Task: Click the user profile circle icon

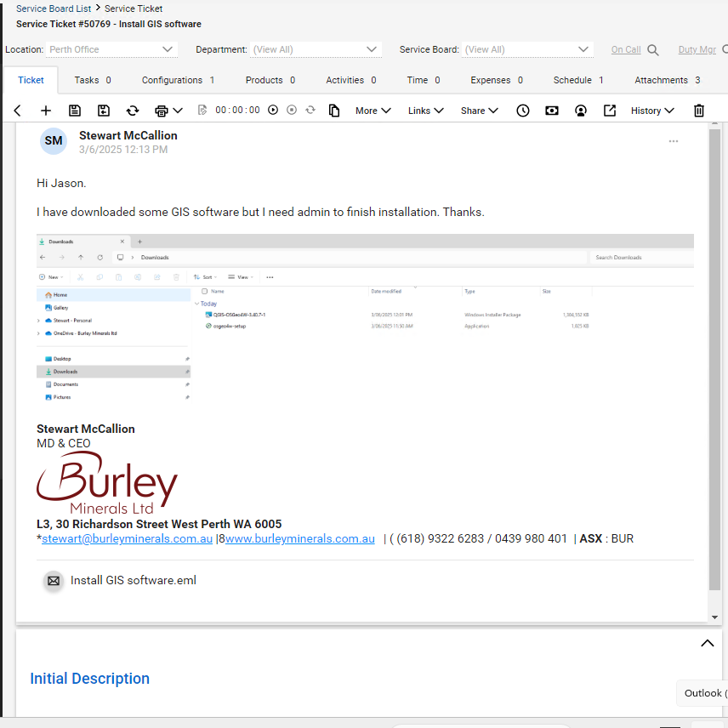Action: coord(580,111)
